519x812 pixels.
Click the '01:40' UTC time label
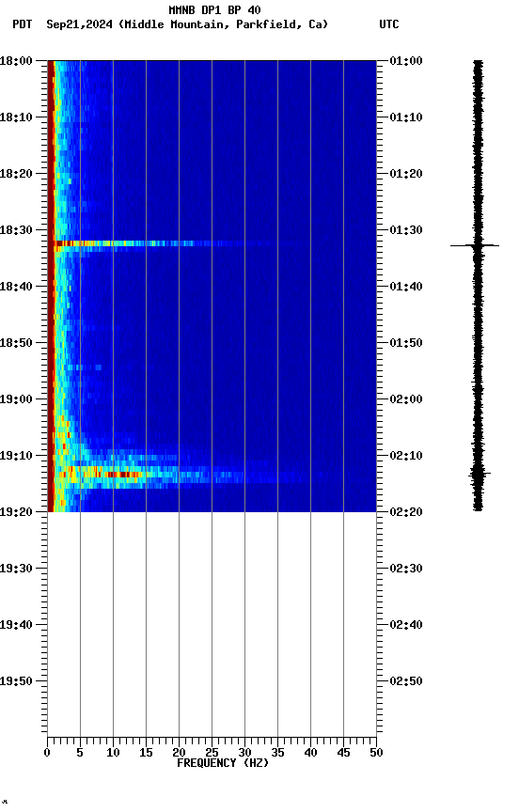[x=406, y=287]
